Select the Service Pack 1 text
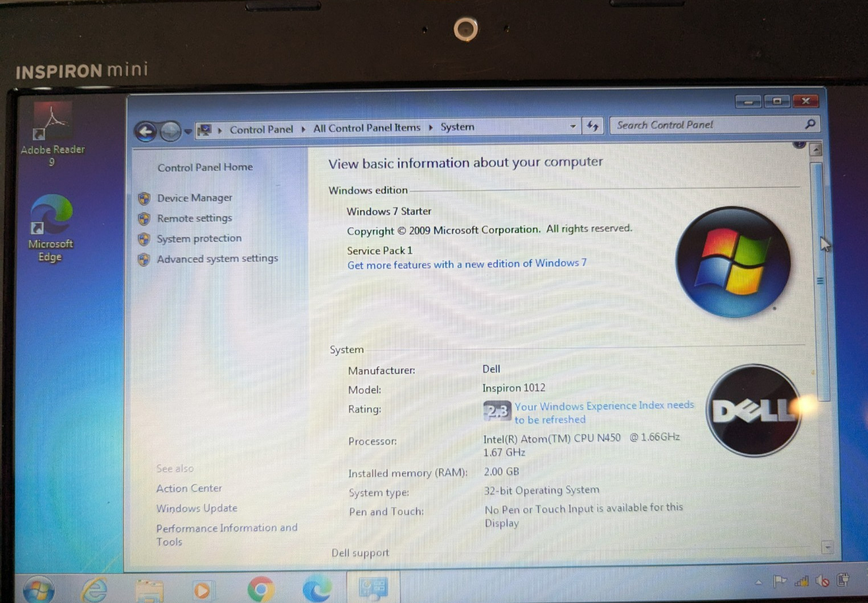The width and height of the screenshot is (868, 603). pyautogui.click(x=379, y=251)
